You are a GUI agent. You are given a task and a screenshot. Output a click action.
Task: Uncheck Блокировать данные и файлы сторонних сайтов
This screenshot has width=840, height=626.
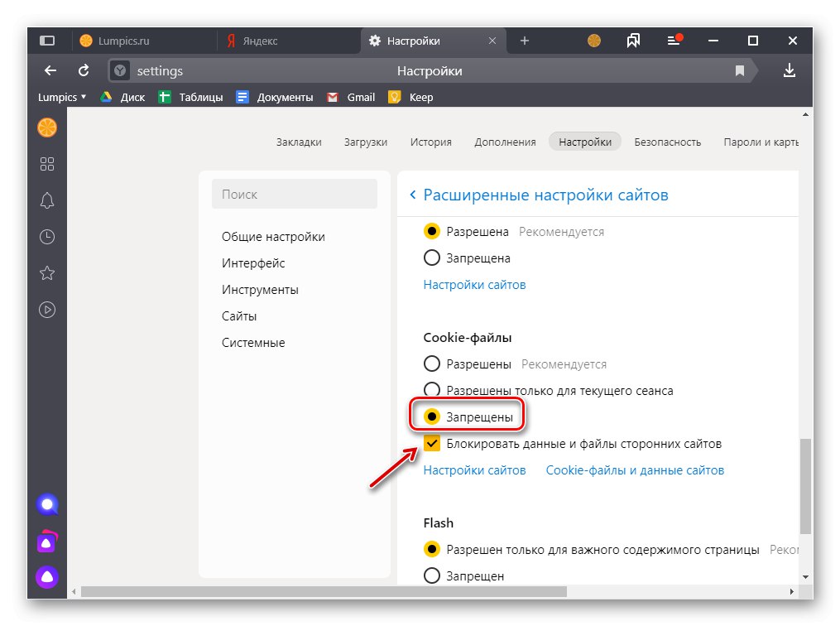pos(431,443)
